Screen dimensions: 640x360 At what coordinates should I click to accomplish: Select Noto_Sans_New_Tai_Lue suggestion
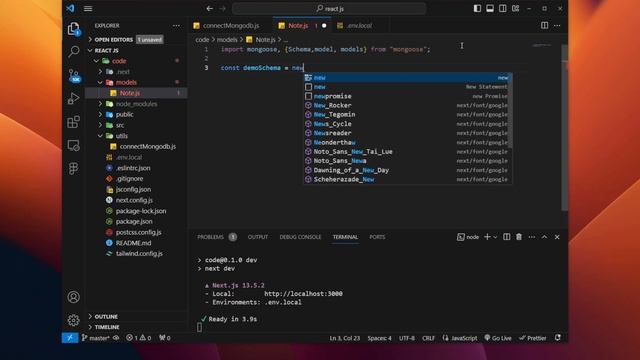(407, 151)
